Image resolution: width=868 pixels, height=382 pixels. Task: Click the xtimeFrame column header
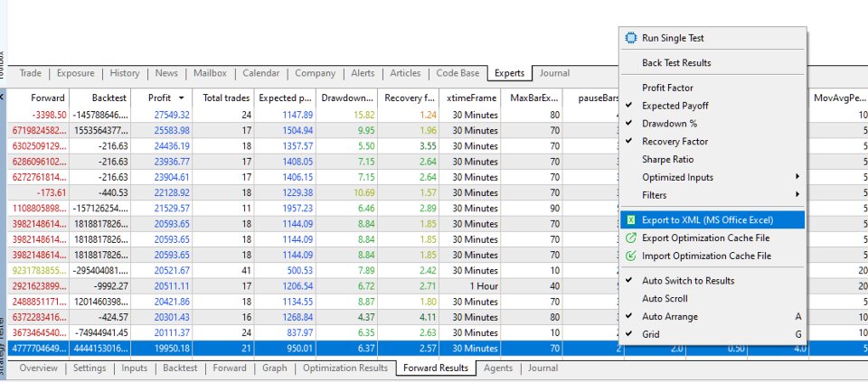click(x=470, y=98)
